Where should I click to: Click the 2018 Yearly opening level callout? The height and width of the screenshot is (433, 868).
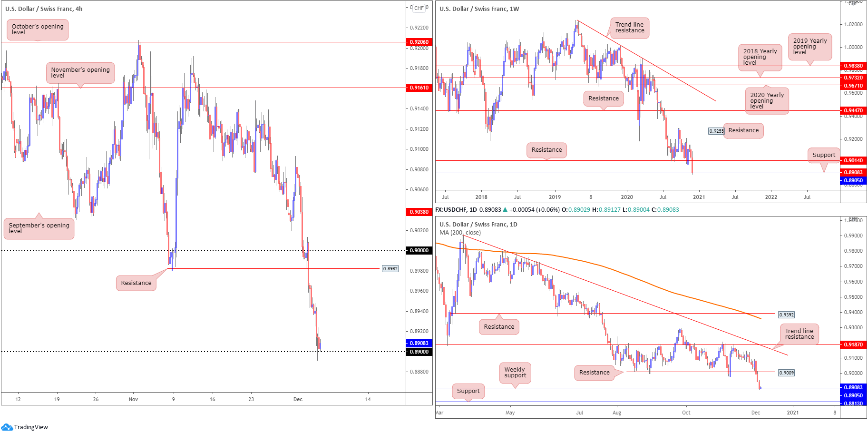(760, 57)
